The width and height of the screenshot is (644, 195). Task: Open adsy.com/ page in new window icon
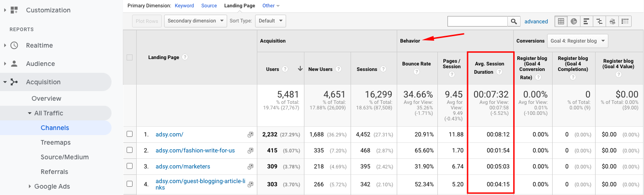click(250, 135)
